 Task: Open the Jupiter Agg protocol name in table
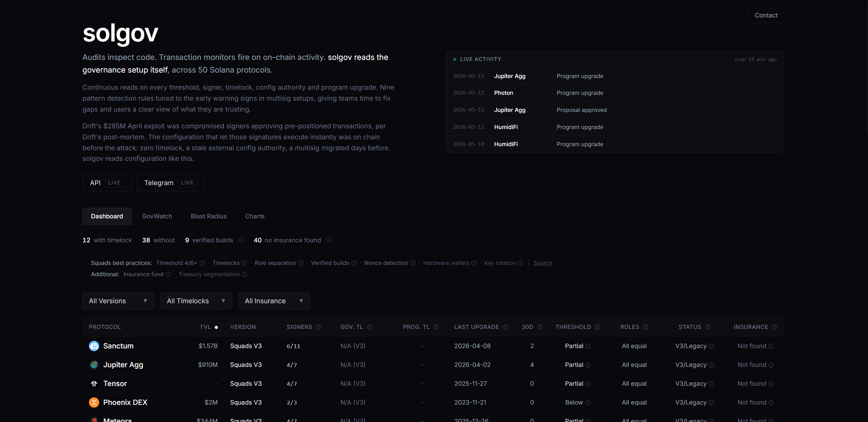(123, 365)
